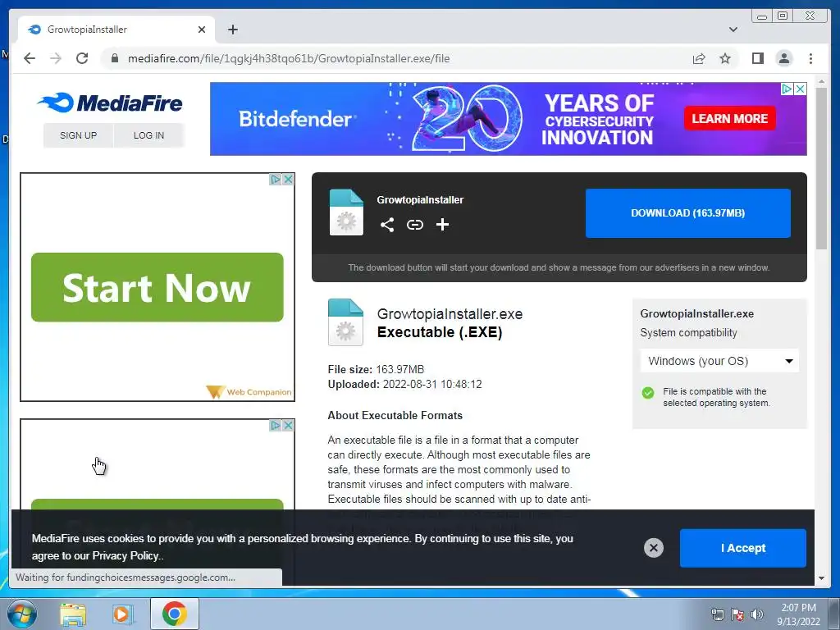Click the Start Now advertisement button

tap(157, 287)
